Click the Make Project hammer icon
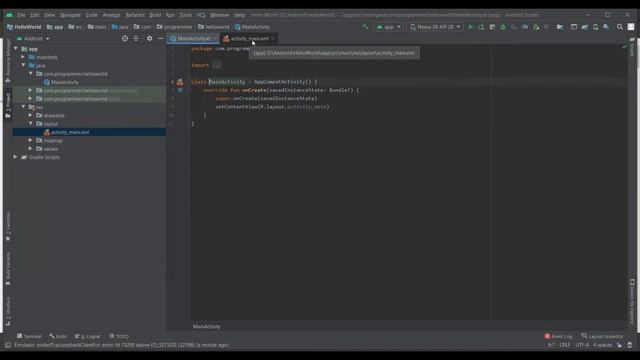Viewport: 640px width, 360px height. point(365,27)
